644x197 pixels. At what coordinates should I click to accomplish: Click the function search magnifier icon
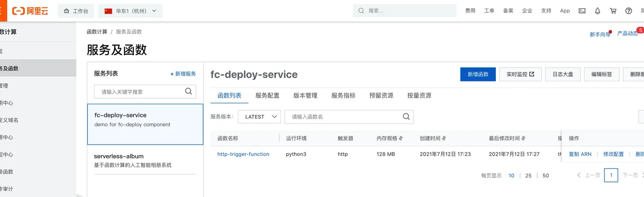[x=406, y=117]
